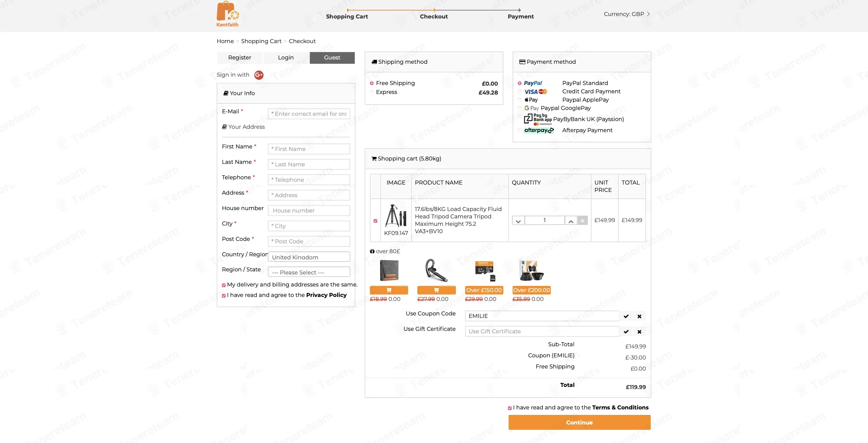Switch to the Guest tab
This screenshot has height=443, width=868.
click(332, 58)
